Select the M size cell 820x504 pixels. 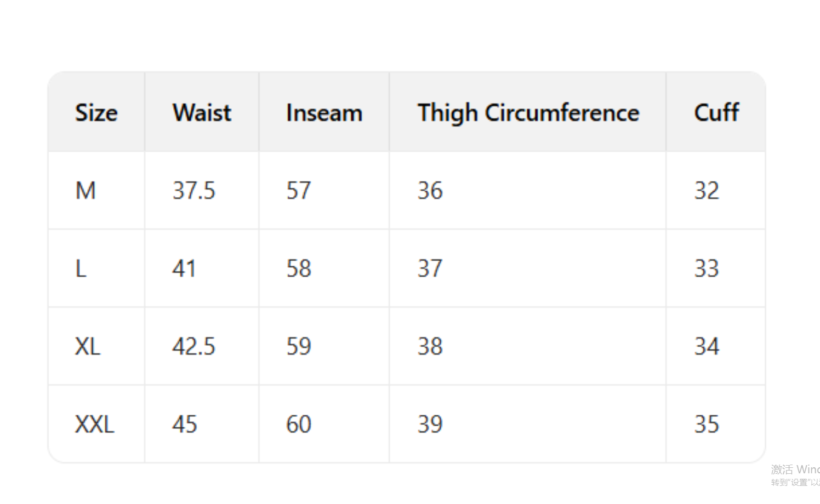(86, 191)
